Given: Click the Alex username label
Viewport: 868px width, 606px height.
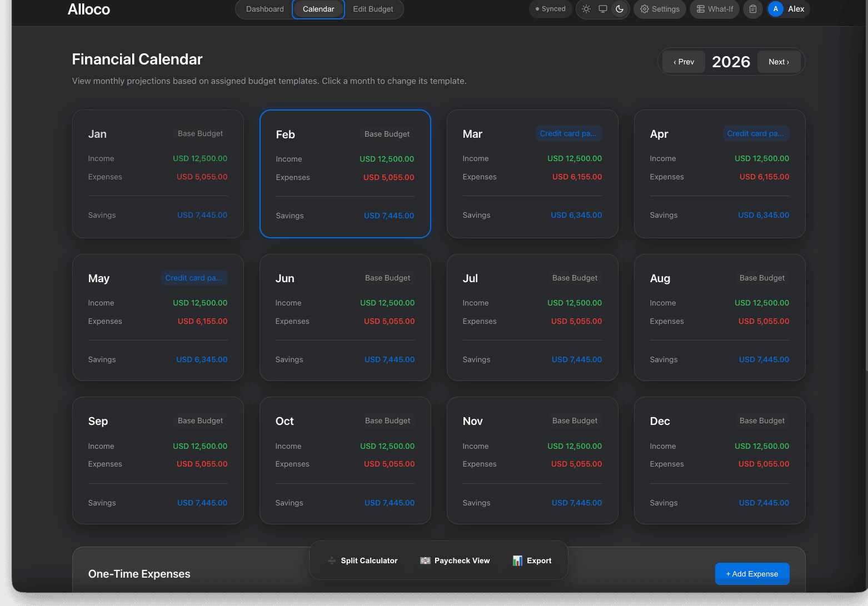Looking at the screenshot, I should pyautogui.click(x=796, y=9).
